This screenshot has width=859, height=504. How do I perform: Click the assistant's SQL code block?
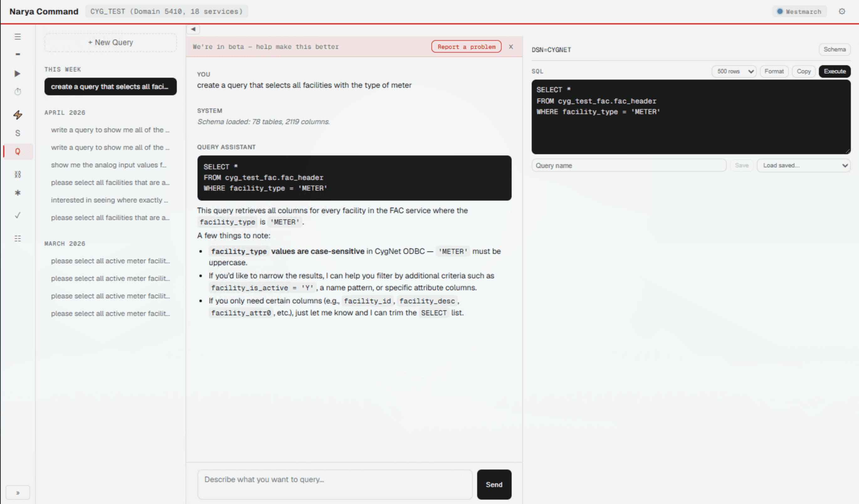pos(354,178)
